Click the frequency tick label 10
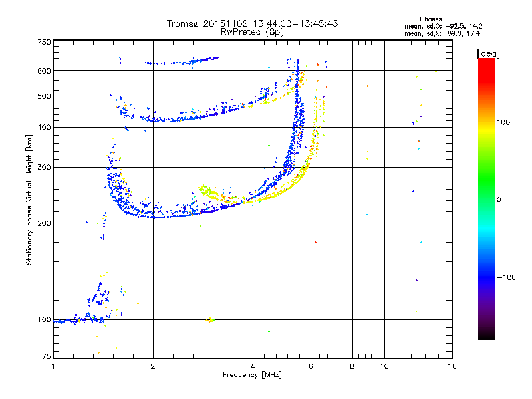The width and height of the screenshot is (532, 399). coord(384,366)
